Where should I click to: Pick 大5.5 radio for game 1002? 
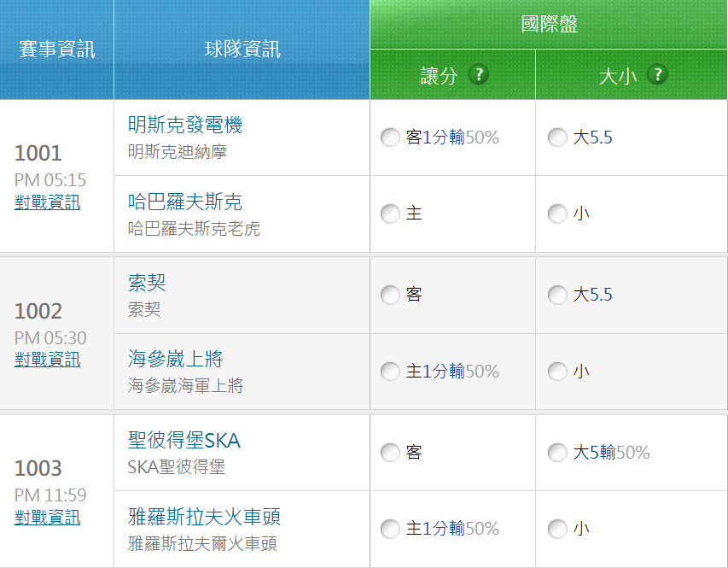[x=557, y=296]
